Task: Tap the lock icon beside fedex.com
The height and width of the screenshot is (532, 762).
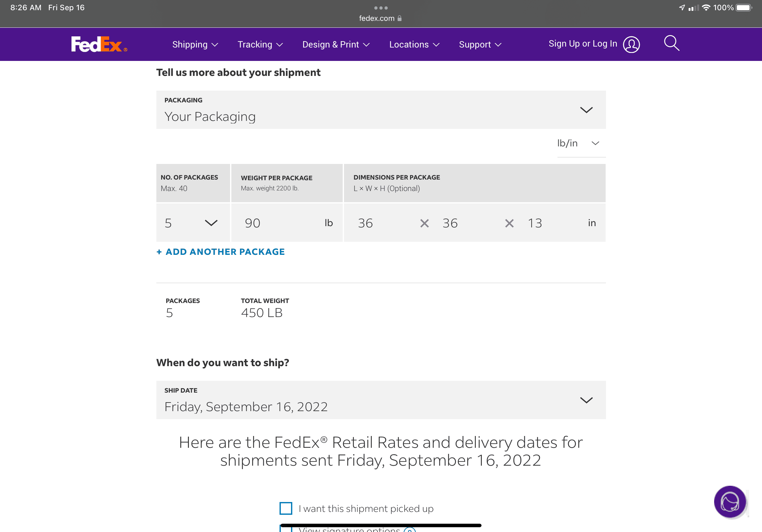Action: 399,18
